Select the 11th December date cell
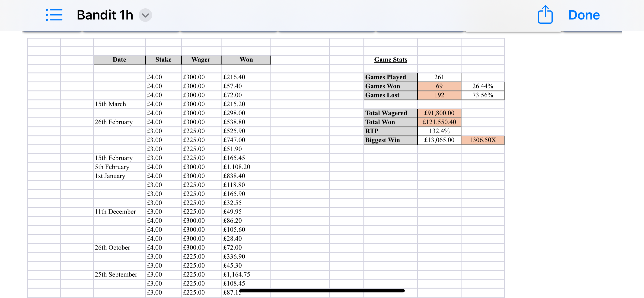 [x=119, y=212]
